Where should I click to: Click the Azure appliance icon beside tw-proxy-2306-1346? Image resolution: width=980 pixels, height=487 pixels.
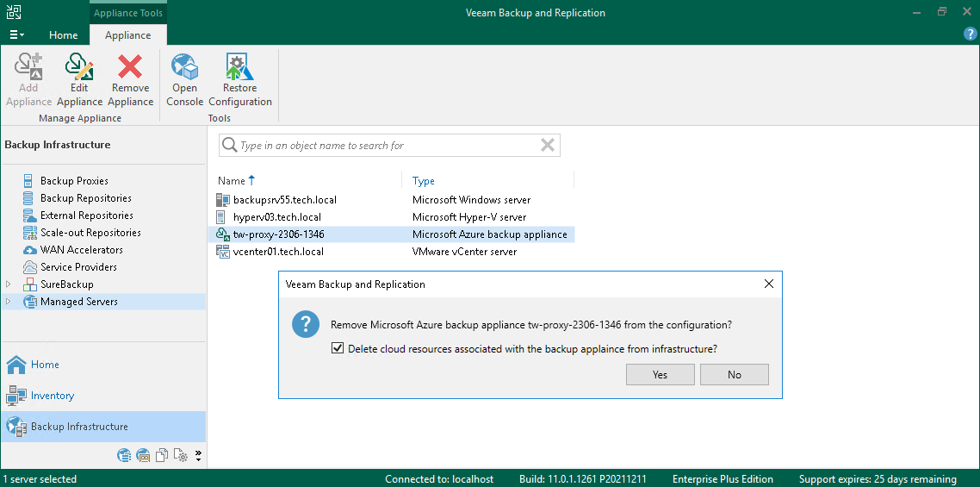223,234
